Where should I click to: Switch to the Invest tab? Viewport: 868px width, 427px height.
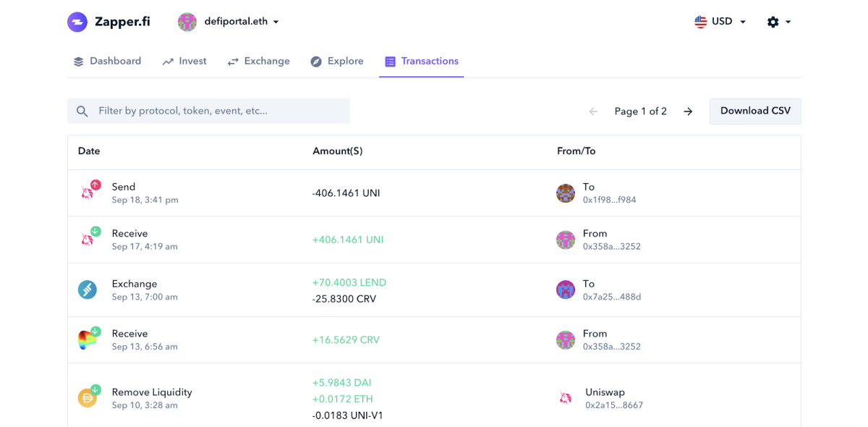coord(184,61)
